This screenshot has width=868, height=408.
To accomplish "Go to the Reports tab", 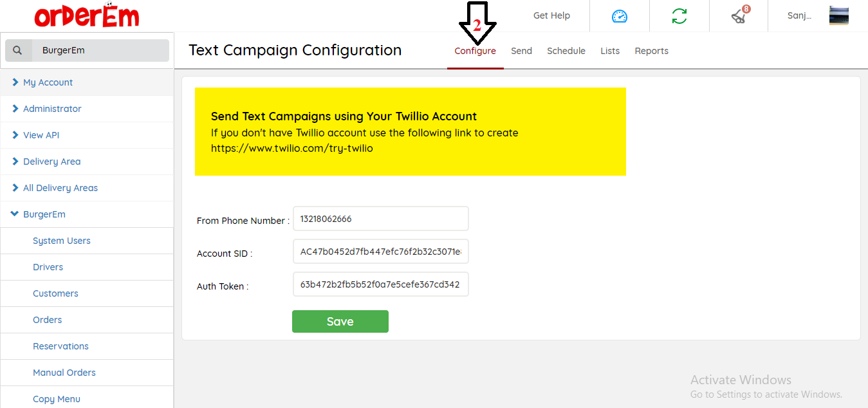I will click(x=651, y=51).
